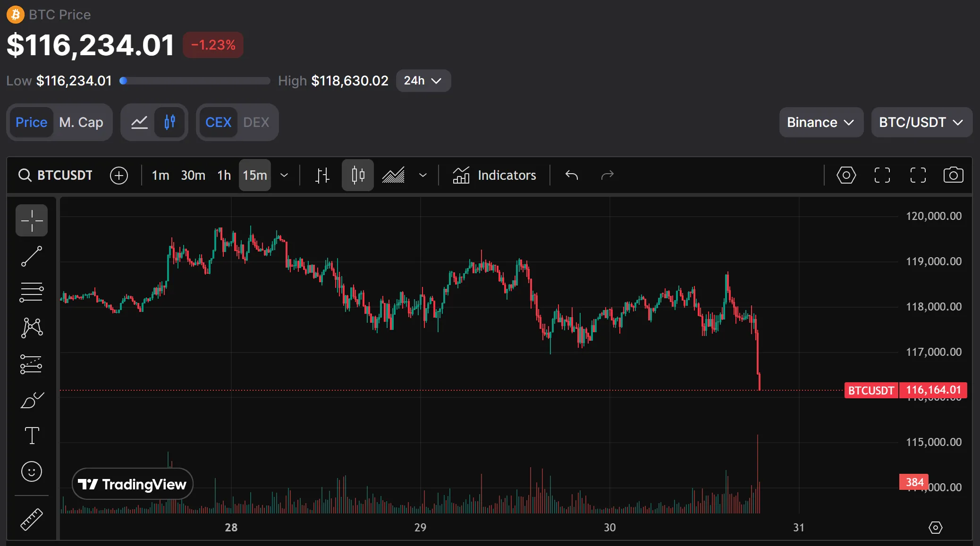Screen dimensions: 980x546
Task: Open the emoji icons tool
Action: point(32,471)
